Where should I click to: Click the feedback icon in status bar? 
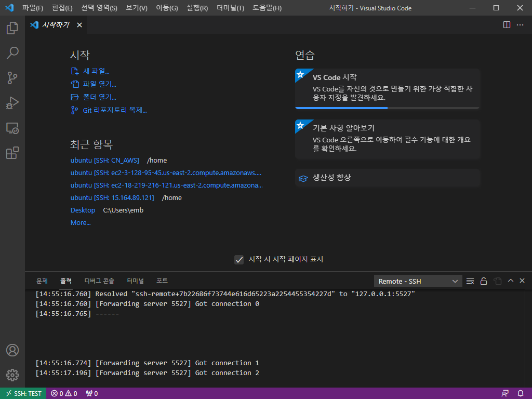[505, 393]
